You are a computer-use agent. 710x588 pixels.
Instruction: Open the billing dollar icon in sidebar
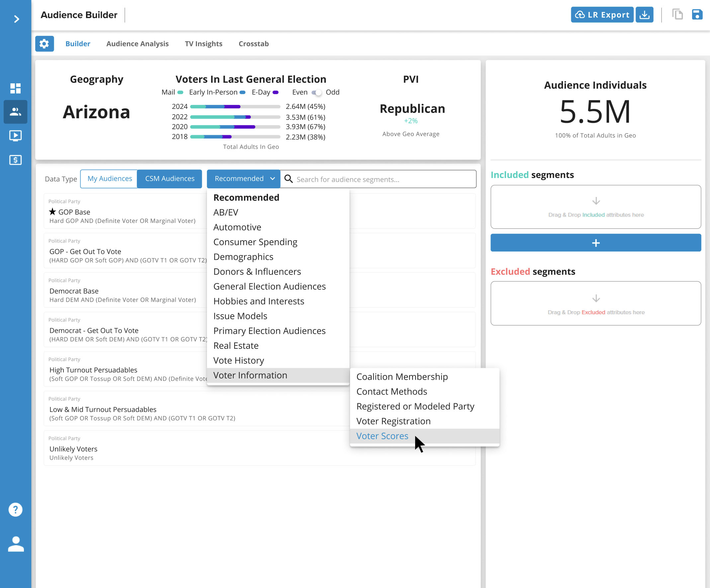[x=16, y=160]
